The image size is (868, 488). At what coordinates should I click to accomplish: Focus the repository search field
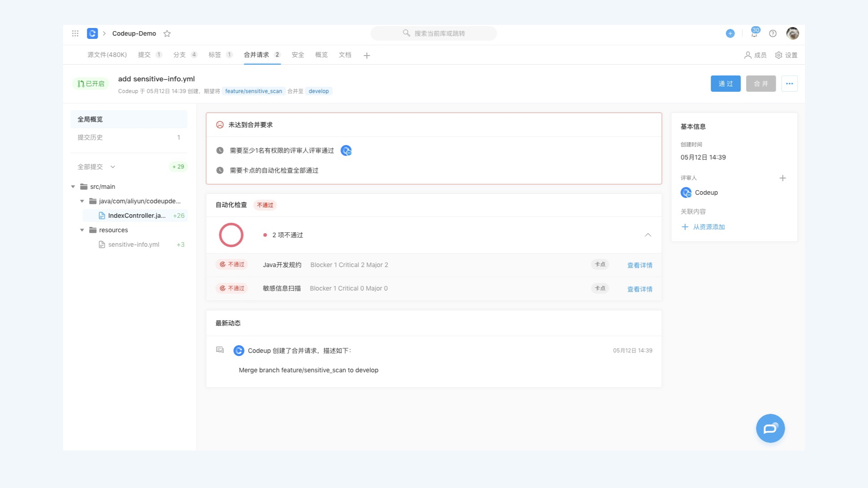(434, 33)
